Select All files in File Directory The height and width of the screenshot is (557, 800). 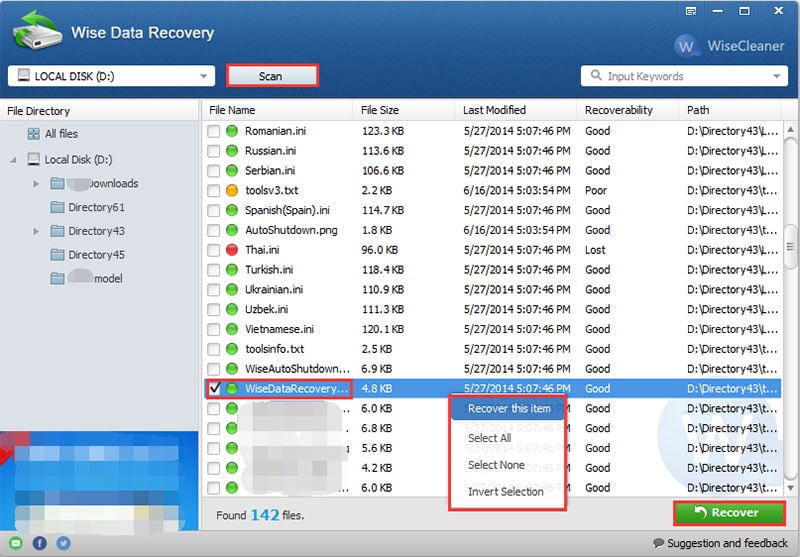click(x=61, y=134)
